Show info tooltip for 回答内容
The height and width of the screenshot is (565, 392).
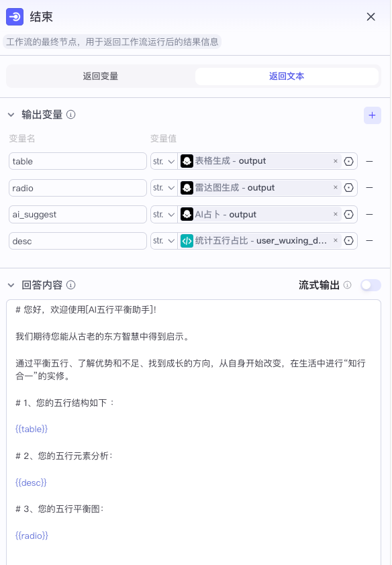tap(71, 285)
